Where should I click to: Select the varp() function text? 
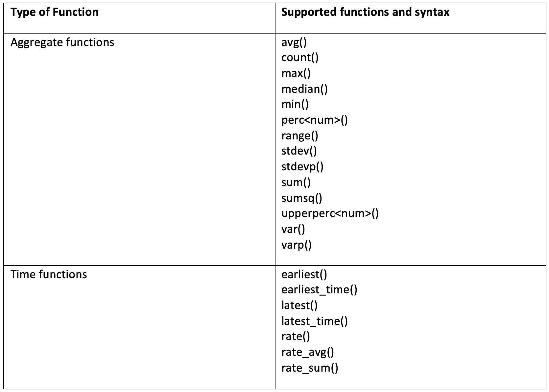pyautogui.click(x=297, y=245)
